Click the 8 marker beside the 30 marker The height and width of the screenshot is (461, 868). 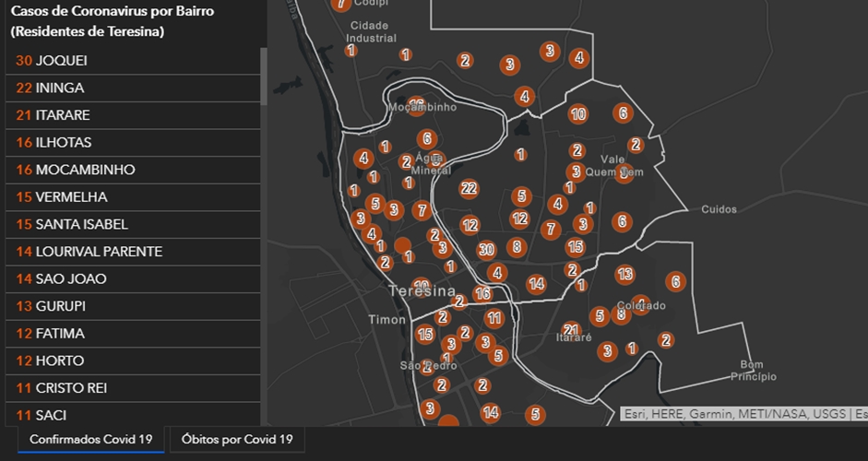point(517,247)
